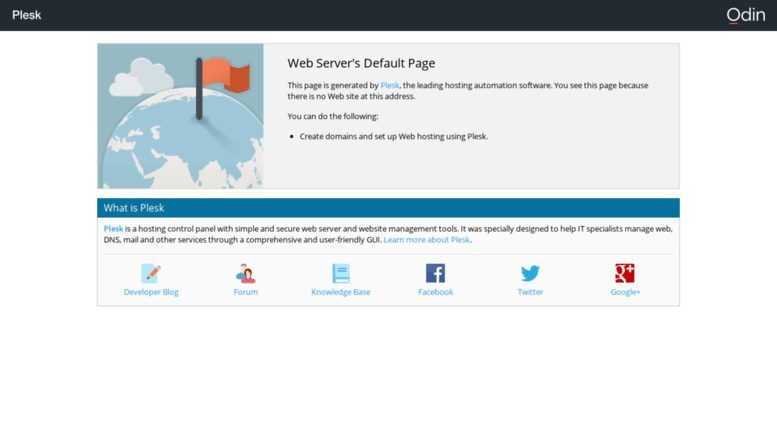Click Plesk link in 'generated by' sentence
The width and height of the screenshot is (777, 423).
[x=389, y=85]
